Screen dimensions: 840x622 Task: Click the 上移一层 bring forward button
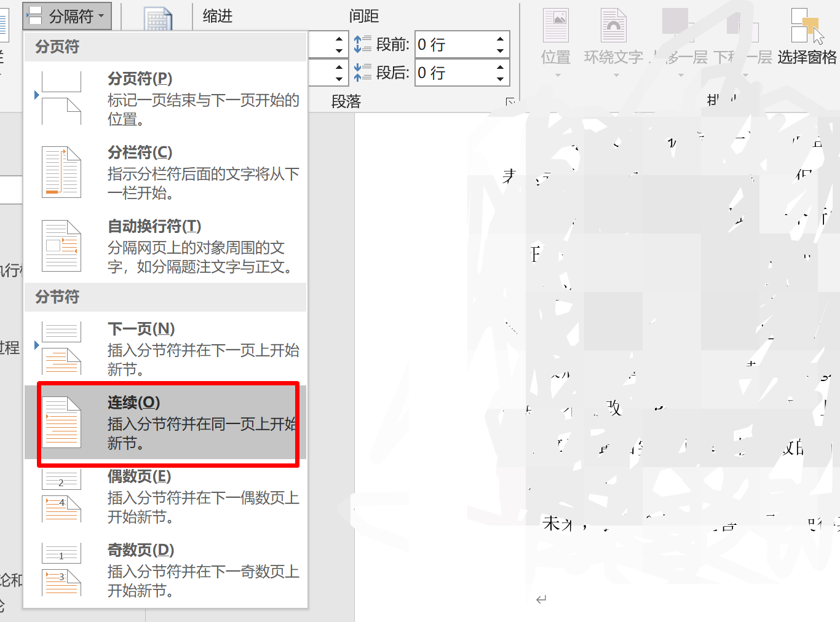pos(680,43)
